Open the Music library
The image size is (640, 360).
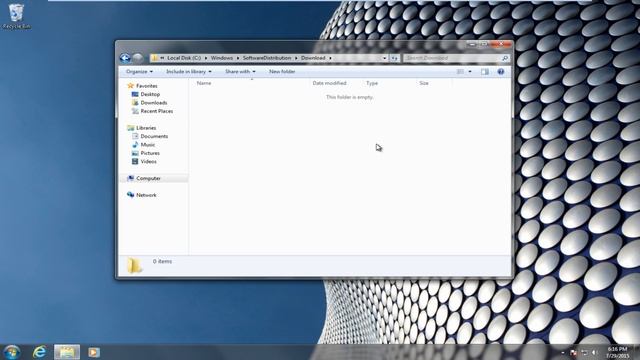click(148, 145)
